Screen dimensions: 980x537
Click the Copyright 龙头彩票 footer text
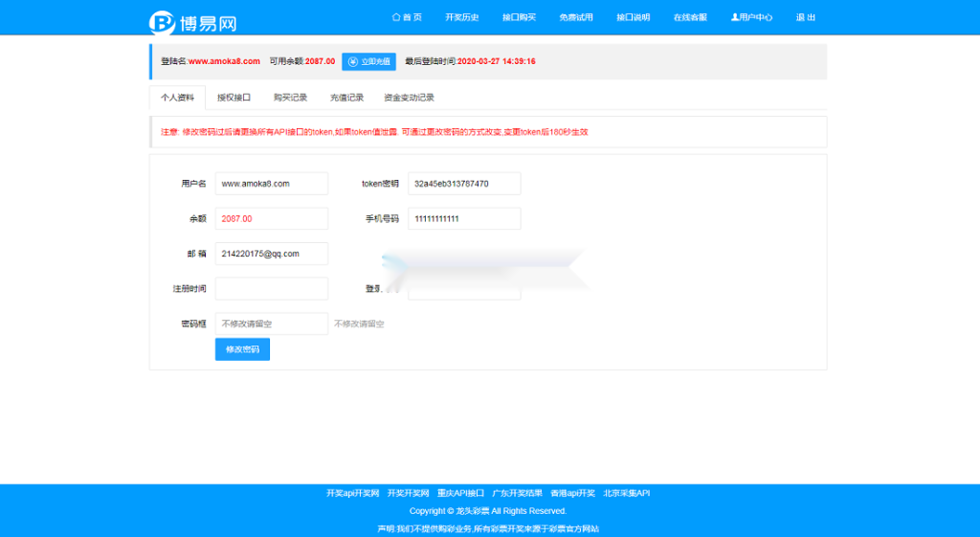point(487,511)
